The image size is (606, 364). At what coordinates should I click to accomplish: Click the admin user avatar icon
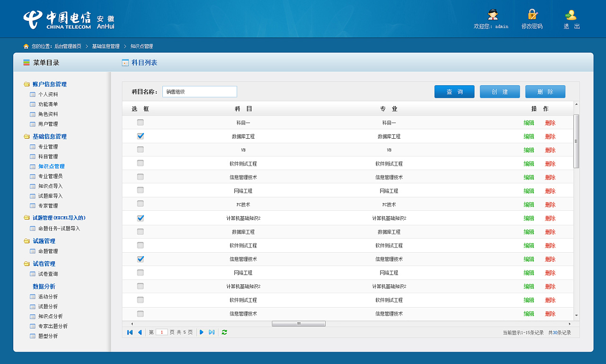coord(493,15)
